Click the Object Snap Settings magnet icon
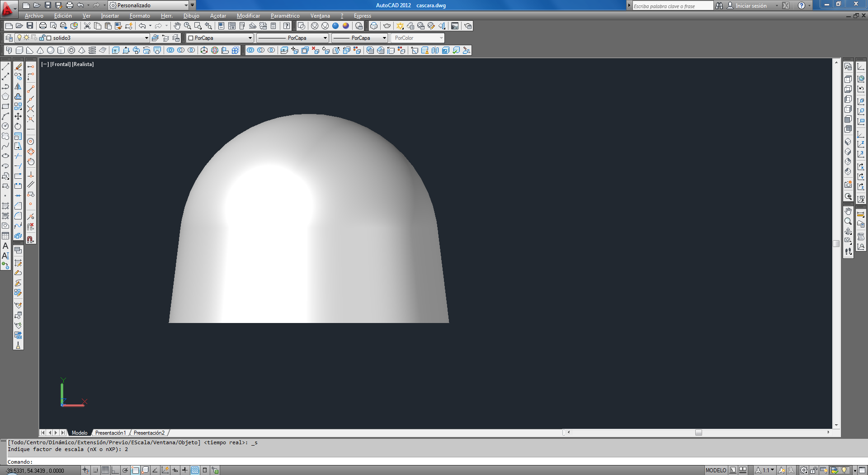 coord(31,239)
